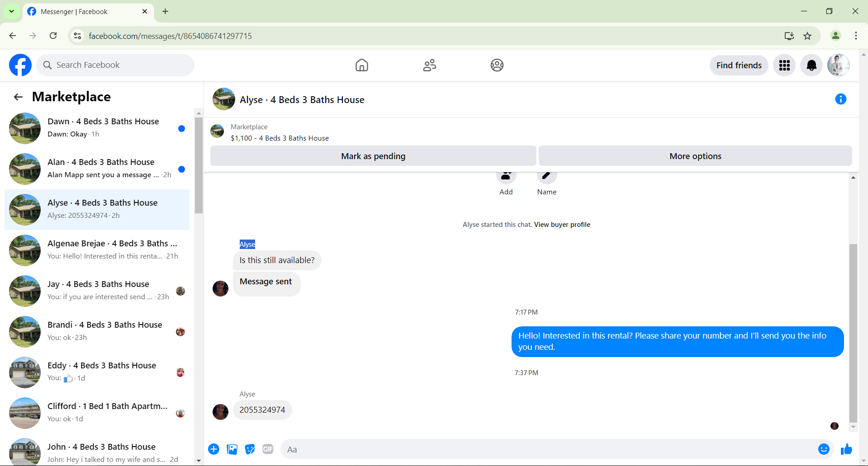This screenshot has width=868, height=466.
Task: Open the Friends icon in top navigation
Action: click(x=430, y=65)
